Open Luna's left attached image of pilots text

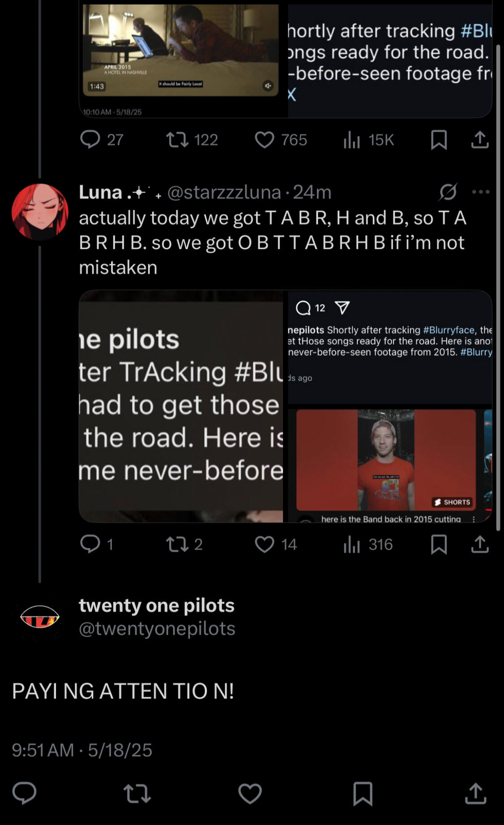tap(181, 406)
